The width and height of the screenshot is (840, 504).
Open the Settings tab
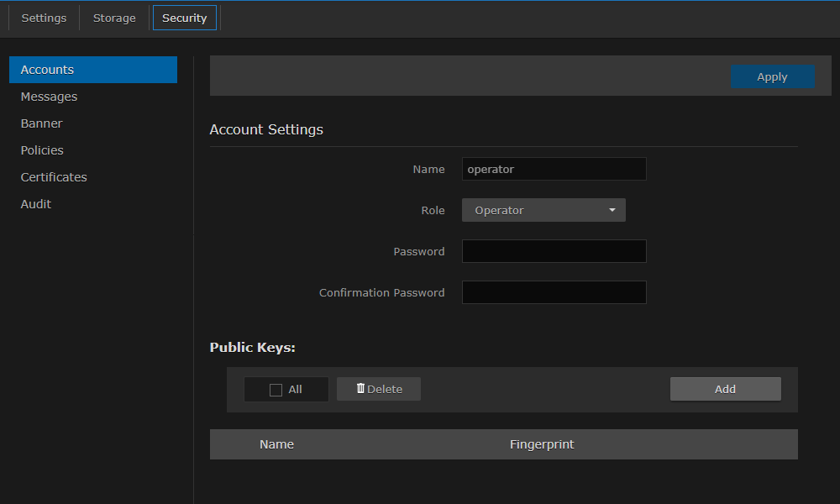click(x=44, y=17)
